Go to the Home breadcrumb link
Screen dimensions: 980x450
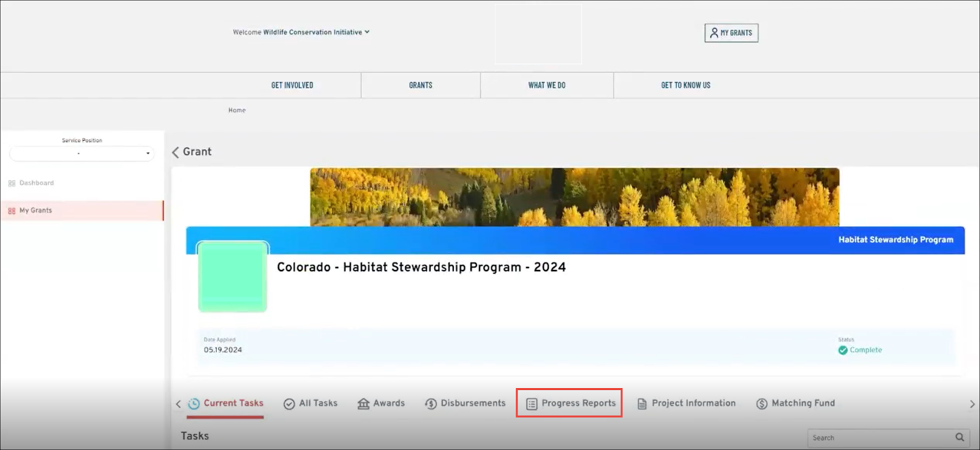pyautogui.click(x=236, y=110)
